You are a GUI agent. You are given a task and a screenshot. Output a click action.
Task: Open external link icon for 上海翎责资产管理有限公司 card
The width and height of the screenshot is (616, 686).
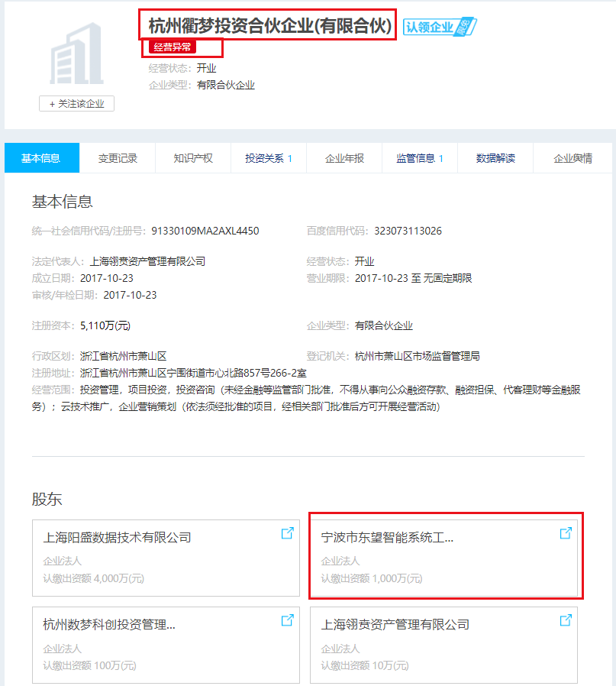tap(566, 620)
